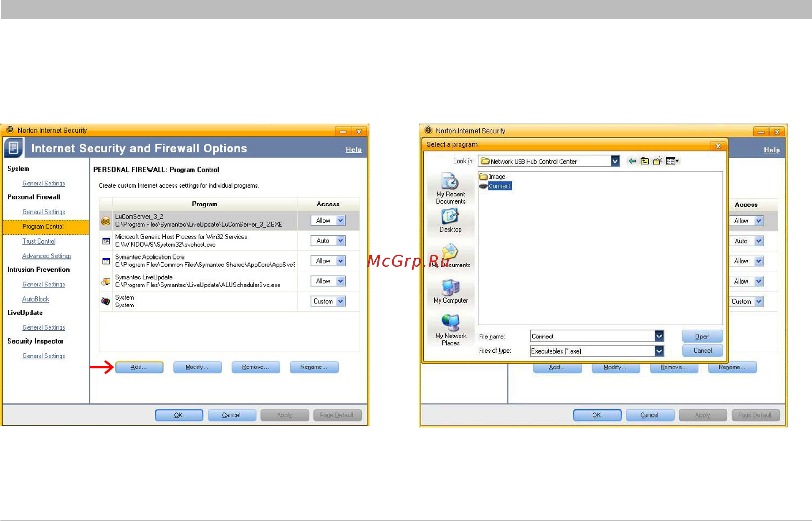Click OK button in right Norton window

pos(597,415)
